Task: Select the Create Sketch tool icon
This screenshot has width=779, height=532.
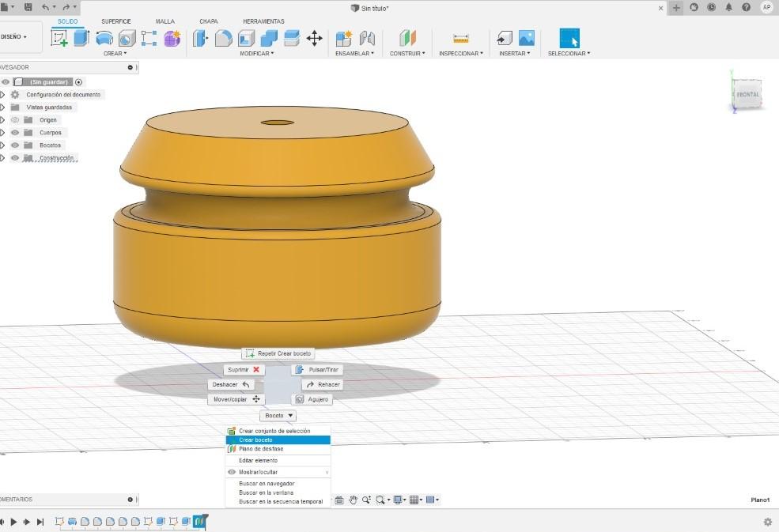Action: 59,38
